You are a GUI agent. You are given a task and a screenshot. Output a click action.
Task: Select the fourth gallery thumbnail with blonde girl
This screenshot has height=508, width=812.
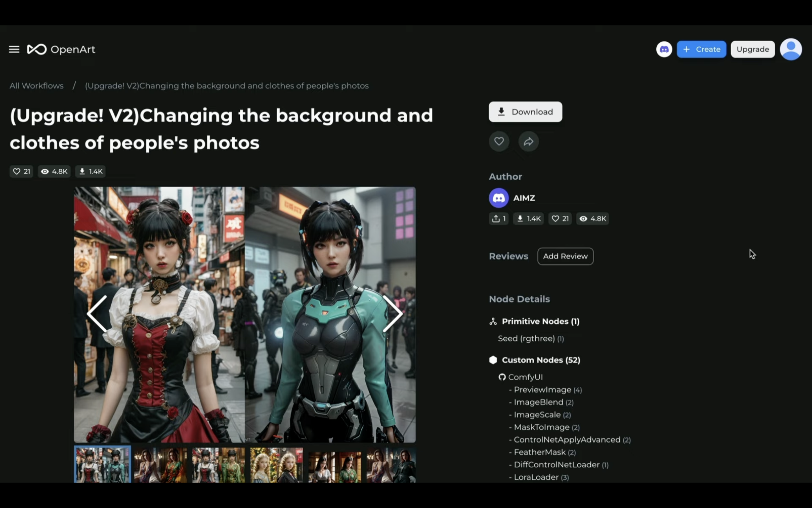[x=277, y=465]
